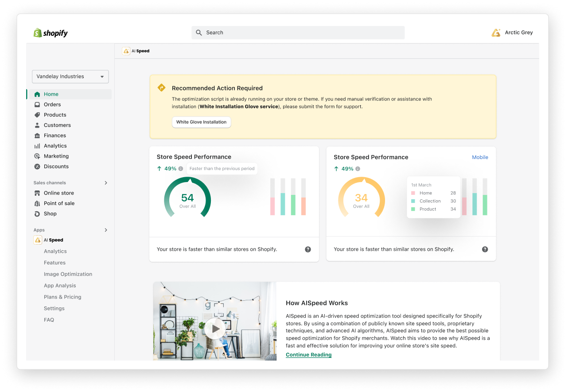Click the Discounts percent badge icon
This screenshot has height=392, width=568.
coord(37,167)
